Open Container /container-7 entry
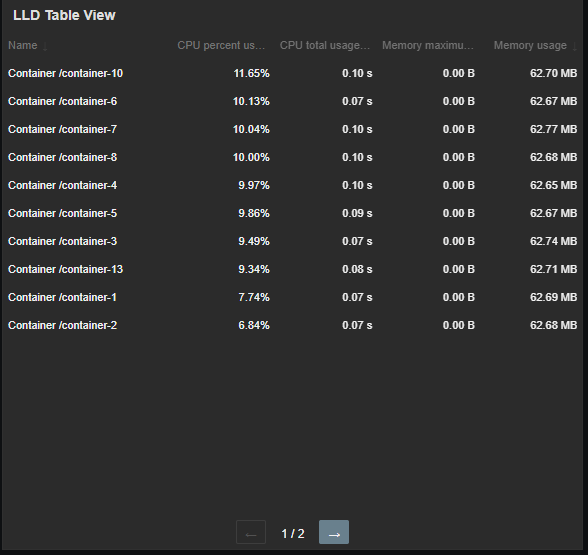 coord(62,129)
